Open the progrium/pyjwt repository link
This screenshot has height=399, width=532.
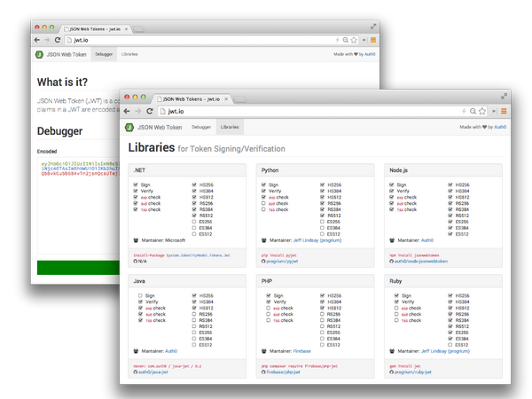[282, 262]
